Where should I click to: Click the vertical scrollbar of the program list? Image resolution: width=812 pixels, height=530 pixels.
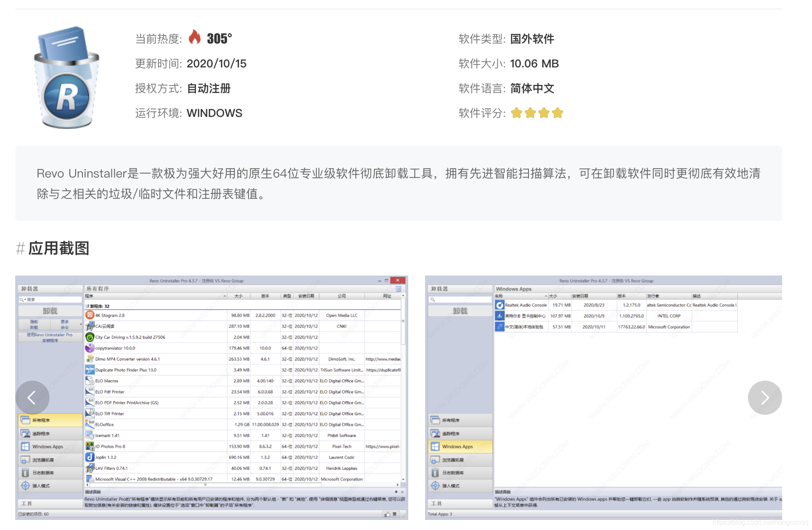(x=403, y=387)
